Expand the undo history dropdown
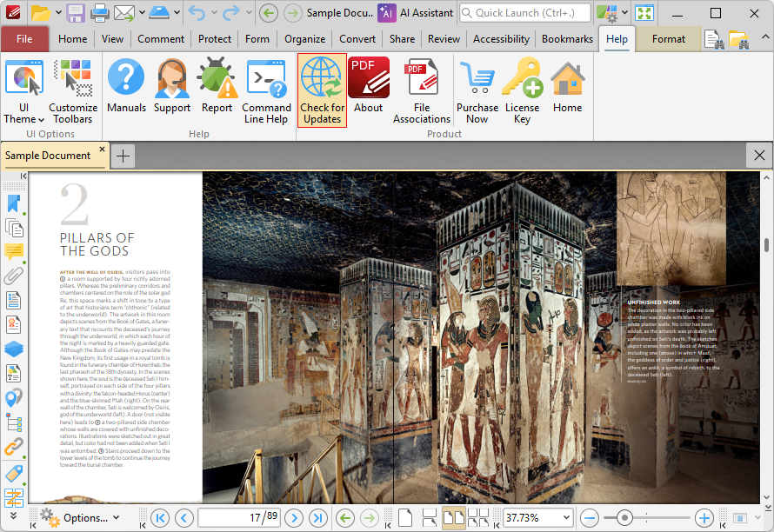This screenshot has height=532, width=774. 214,13
